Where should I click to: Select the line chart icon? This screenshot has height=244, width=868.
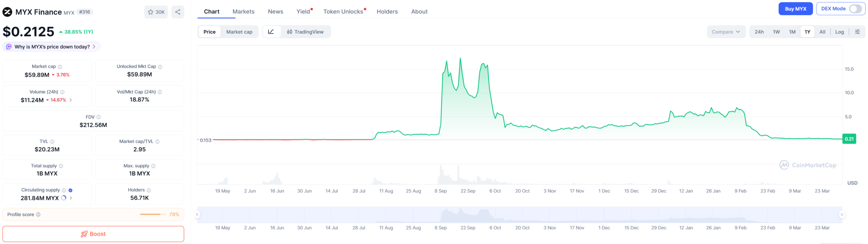[271, 32]
